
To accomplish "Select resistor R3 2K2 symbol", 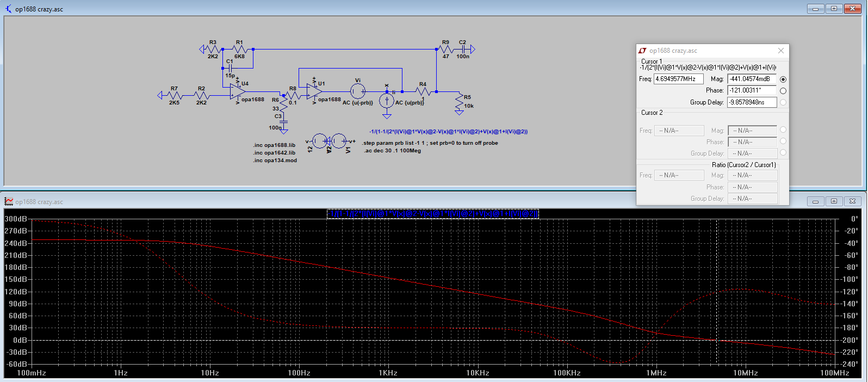I will (213, 50).
